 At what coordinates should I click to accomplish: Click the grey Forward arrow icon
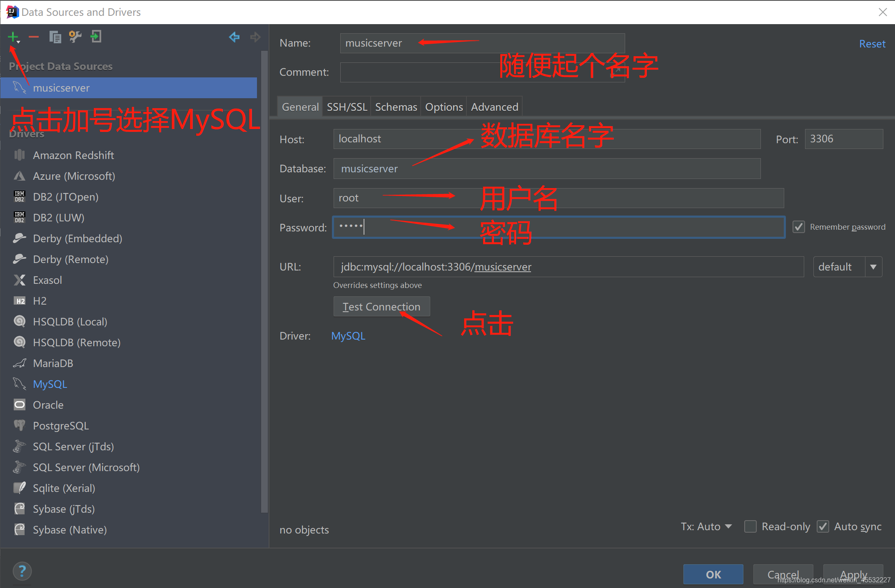coord(255,37)
